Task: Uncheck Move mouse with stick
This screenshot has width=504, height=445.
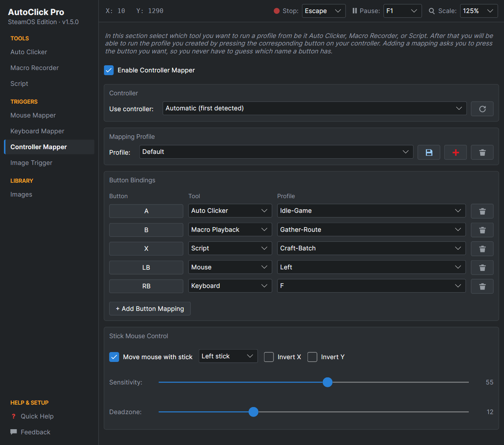Action: pyautogui.click(x=114, y=357)
